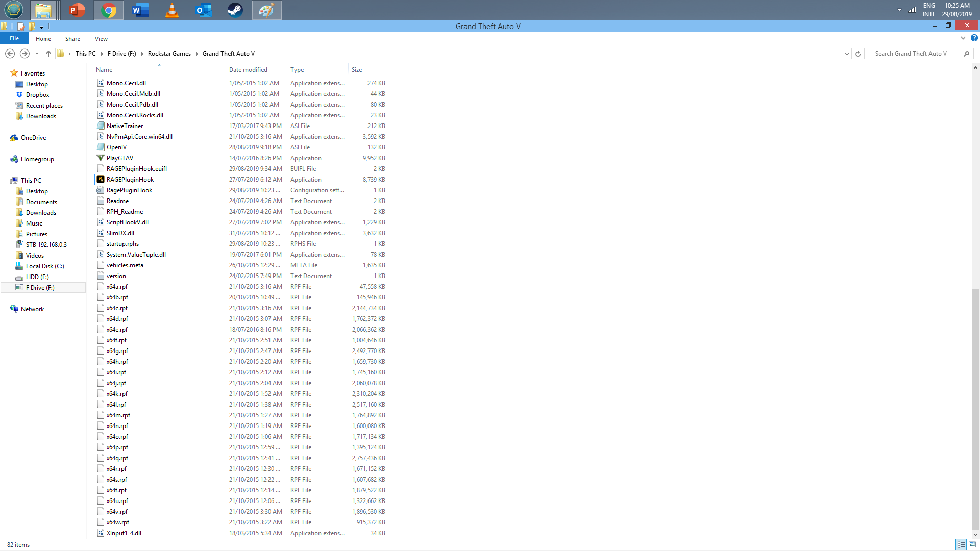Sort files by the Size column header
The image size is (980, 551).
click(x=357, y=70)
